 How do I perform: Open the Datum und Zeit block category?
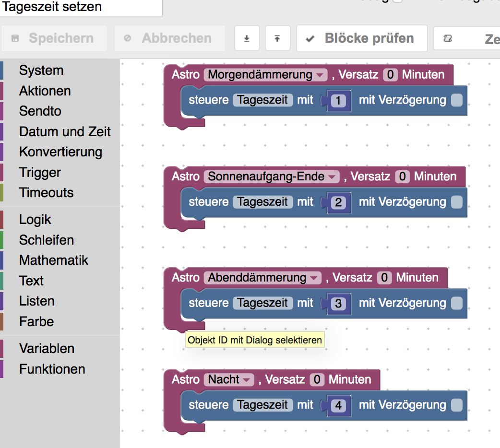click(x=65, y=132)
